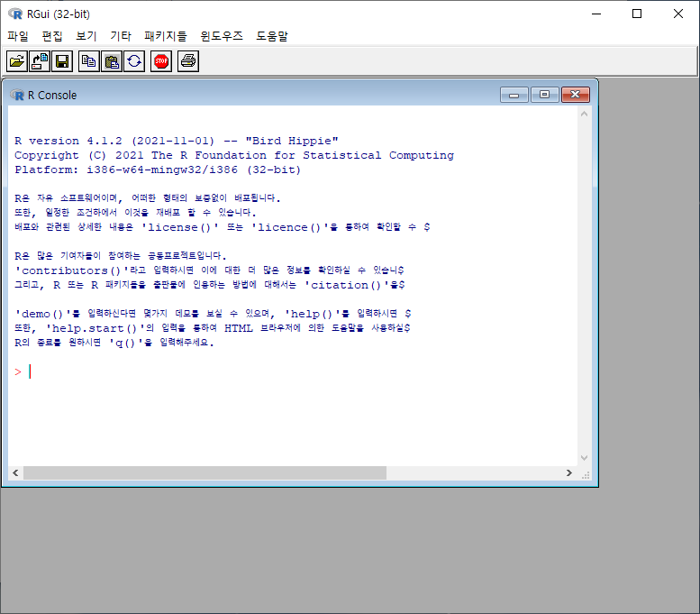Open the 보기 menu

tap(86, 36)
